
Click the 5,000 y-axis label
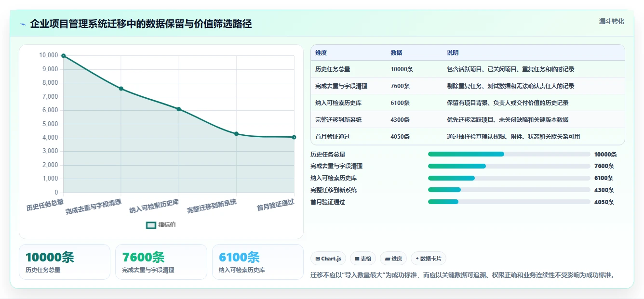(50, 124)
